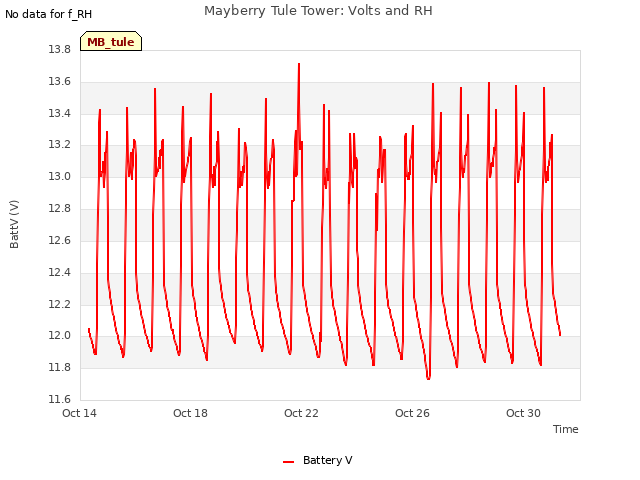Click the 13.2 y-axis tick label
Viewport: 640px width, 480px height.
click(60, 145)
